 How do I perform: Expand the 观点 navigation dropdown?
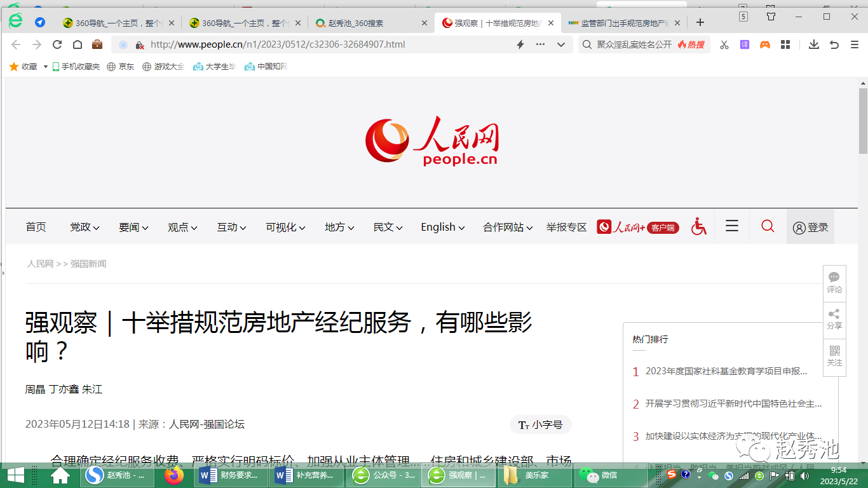click(x=182, y=227)
